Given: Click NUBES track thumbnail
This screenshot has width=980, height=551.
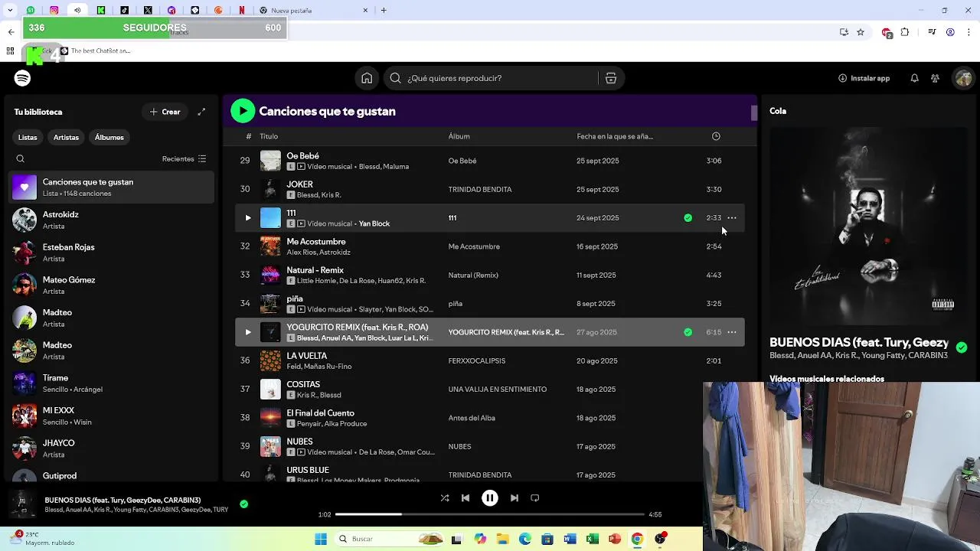Looking at the screenshot, I should pyautogui.click(x=270, y=446).
